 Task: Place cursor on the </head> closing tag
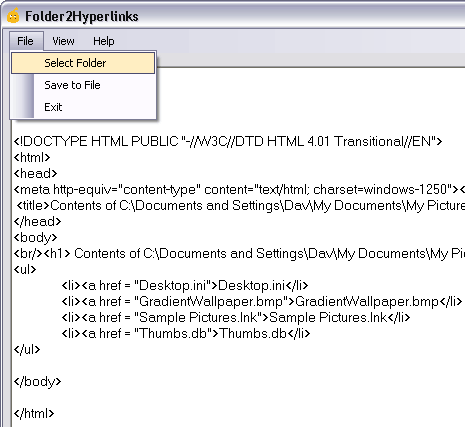pos(37,221)
